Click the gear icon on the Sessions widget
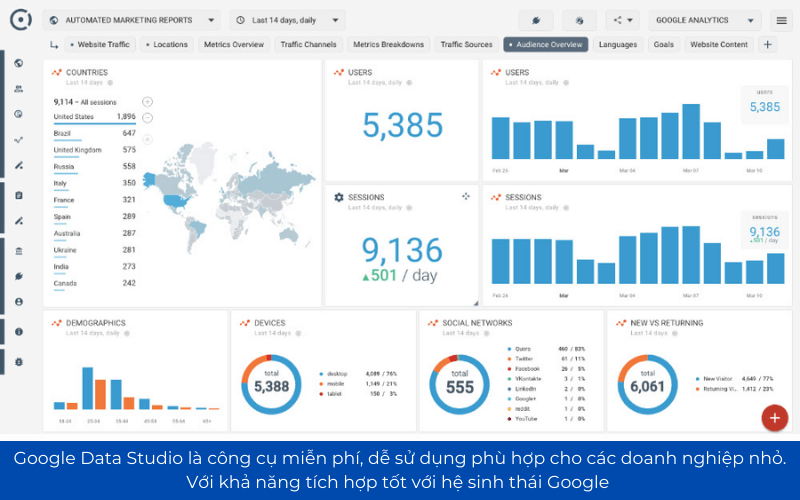 click(x=339, y=197)
